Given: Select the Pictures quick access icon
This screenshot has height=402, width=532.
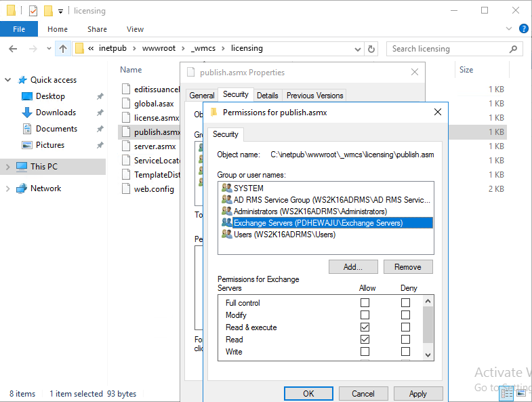Looking at the screenshot, I should [27, 145].
